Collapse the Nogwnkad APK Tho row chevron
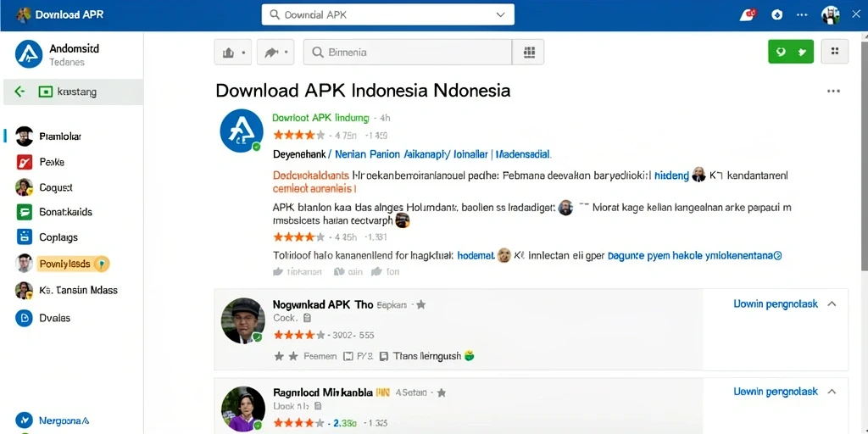The image size is (868, 434). (x=832, y=304)
